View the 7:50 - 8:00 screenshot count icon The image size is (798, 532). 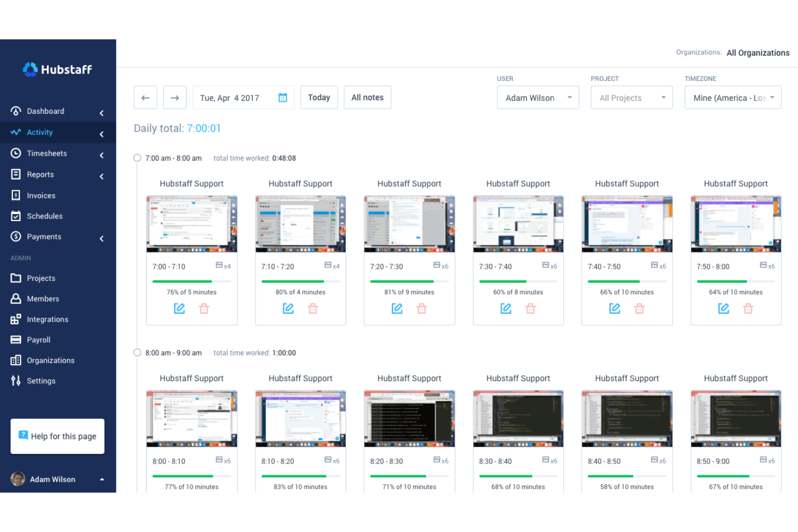763,265
